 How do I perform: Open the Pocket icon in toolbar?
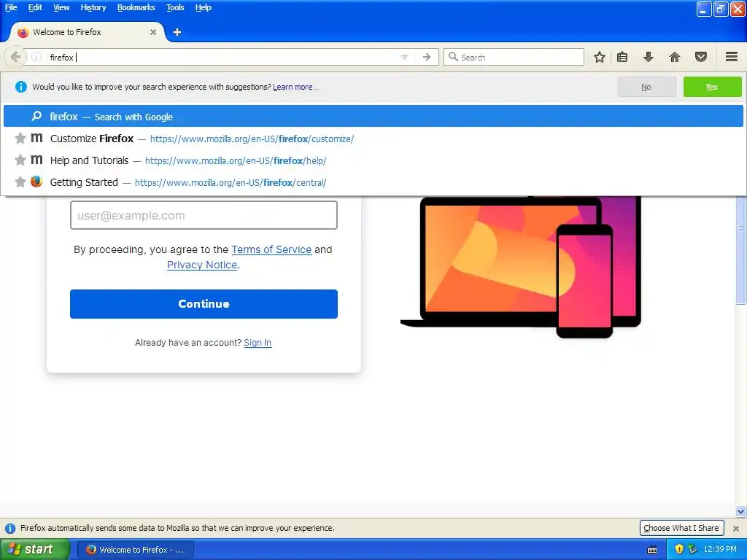point(701,57)
